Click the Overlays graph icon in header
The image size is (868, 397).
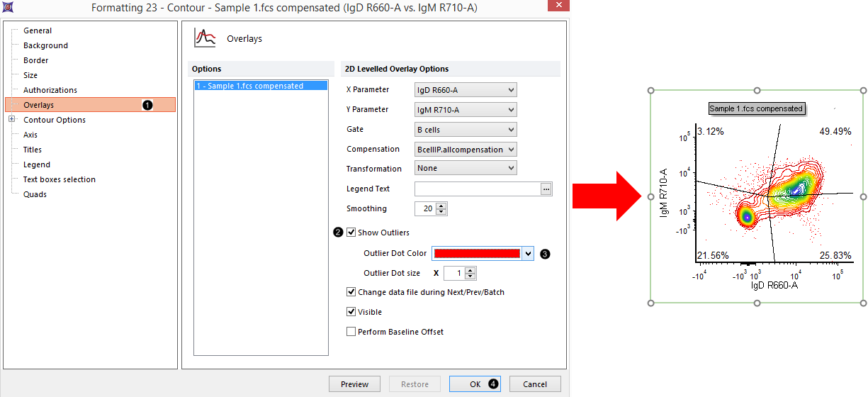pos(205,38)
